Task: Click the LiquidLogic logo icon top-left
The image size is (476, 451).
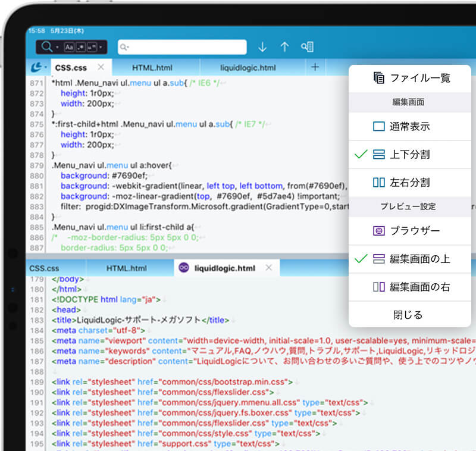Action: pos(37,67)
